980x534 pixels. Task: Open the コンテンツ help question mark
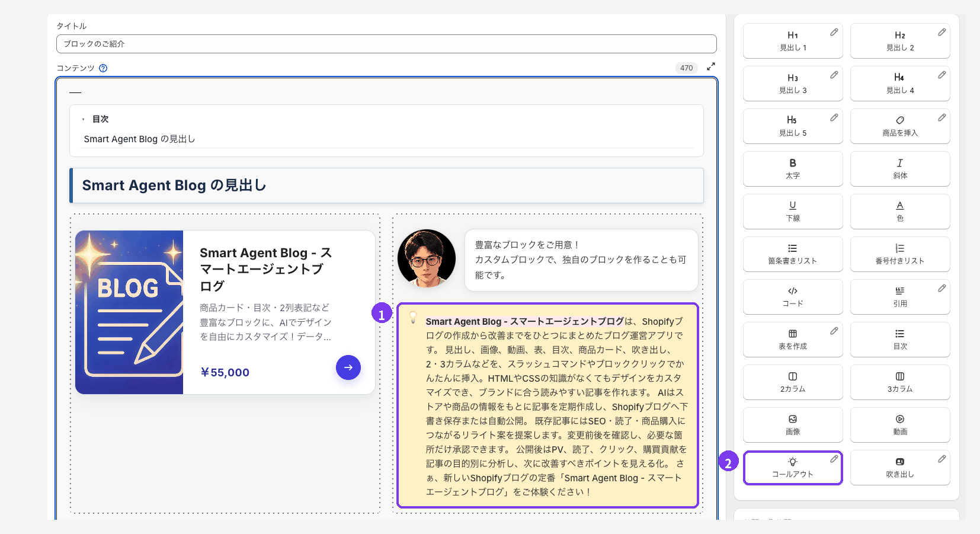103,68
